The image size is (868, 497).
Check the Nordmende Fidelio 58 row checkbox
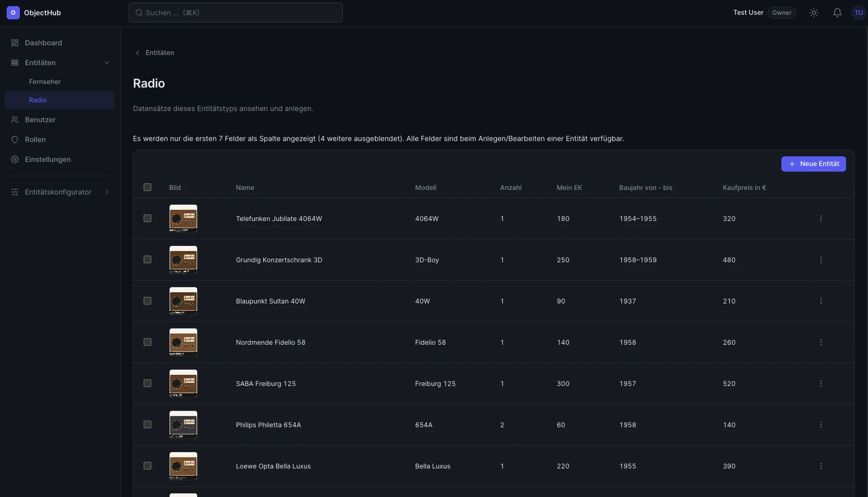[148, 342]
